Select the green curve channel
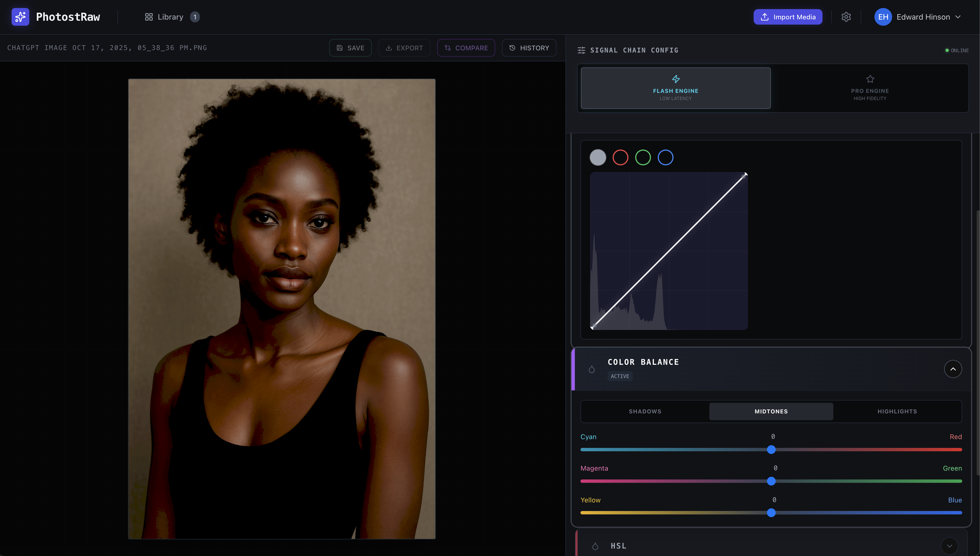Screen dimensions: 980x556 click(x=643, y=157)
